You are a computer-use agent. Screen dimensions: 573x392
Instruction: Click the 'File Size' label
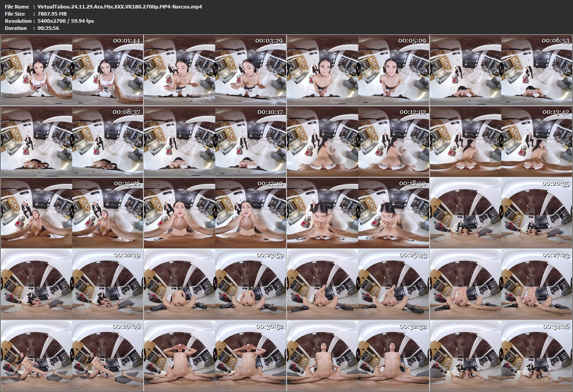click(15, 14)
